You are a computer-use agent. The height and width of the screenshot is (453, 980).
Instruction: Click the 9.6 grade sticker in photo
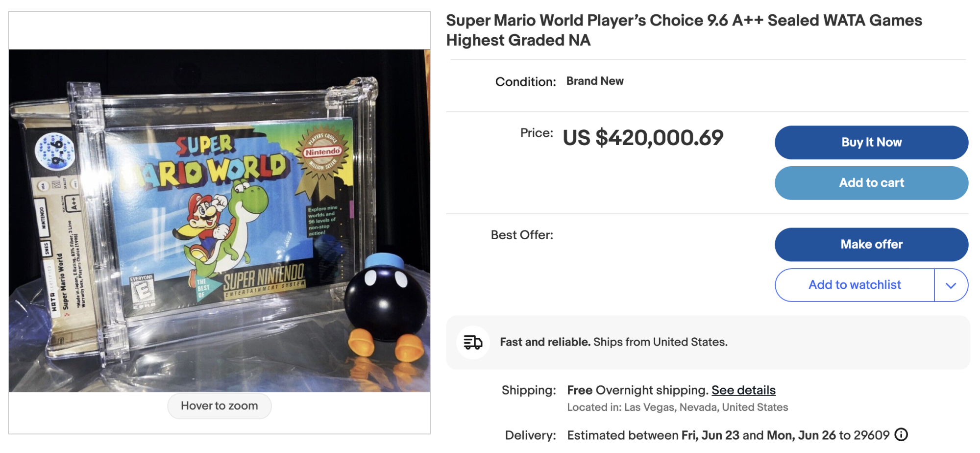point(55,151)
